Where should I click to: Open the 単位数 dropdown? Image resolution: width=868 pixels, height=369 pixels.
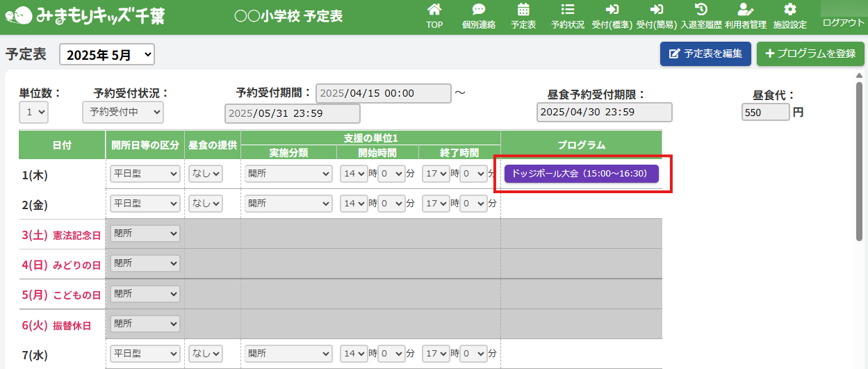click(33, 112)
